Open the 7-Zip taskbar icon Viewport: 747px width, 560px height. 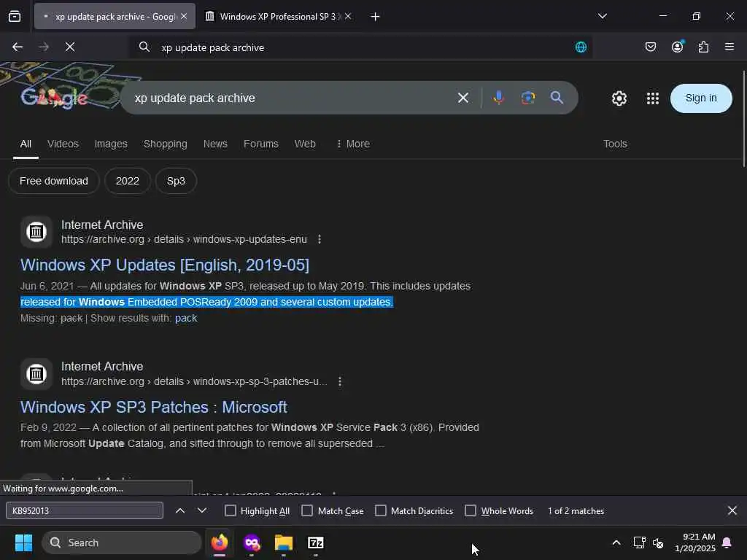(x=315, y=542)
